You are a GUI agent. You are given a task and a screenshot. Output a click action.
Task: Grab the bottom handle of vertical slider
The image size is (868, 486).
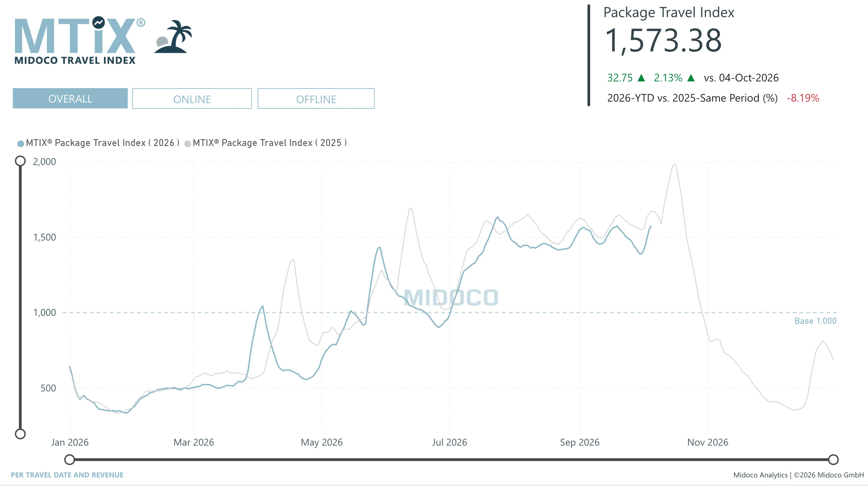click(20, 434)
